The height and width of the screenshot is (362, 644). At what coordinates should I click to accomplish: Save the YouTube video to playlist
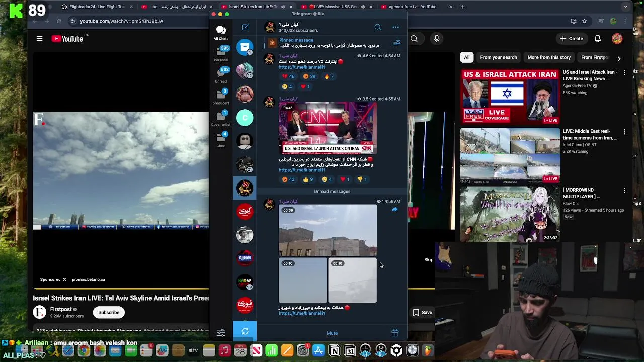tap(422, 312)
